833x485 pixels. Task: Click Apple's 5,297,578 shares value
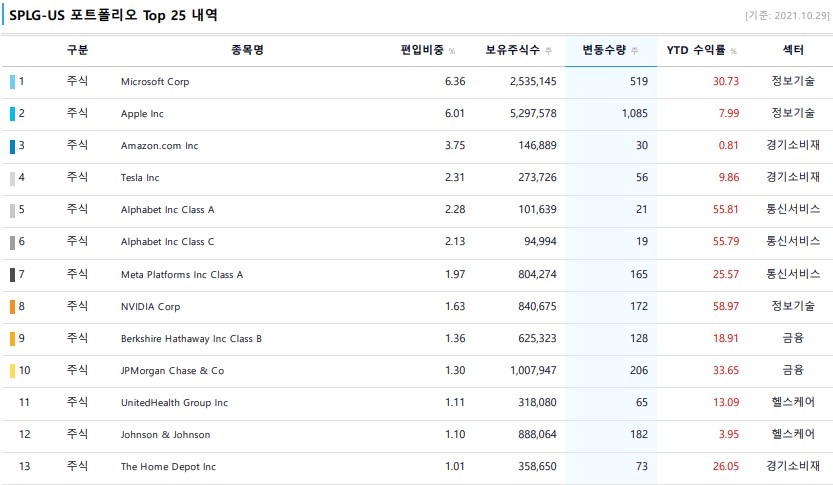[533, 113]
